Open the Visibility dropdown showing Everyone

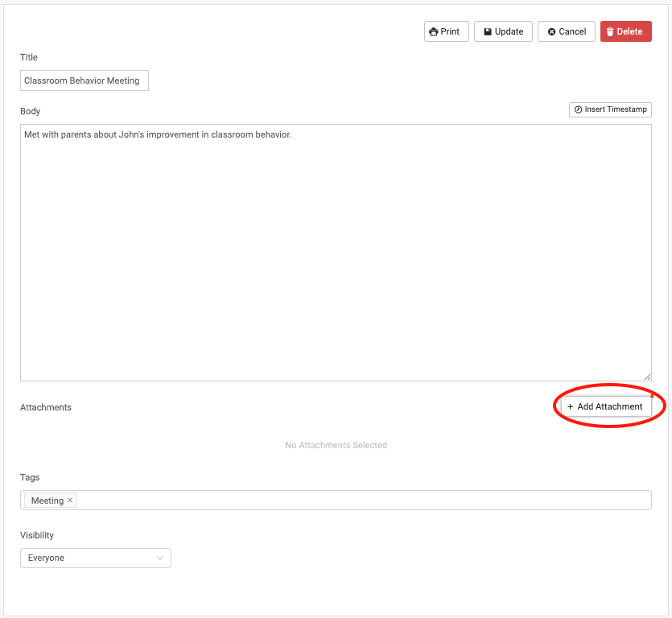tap(96, 558)
